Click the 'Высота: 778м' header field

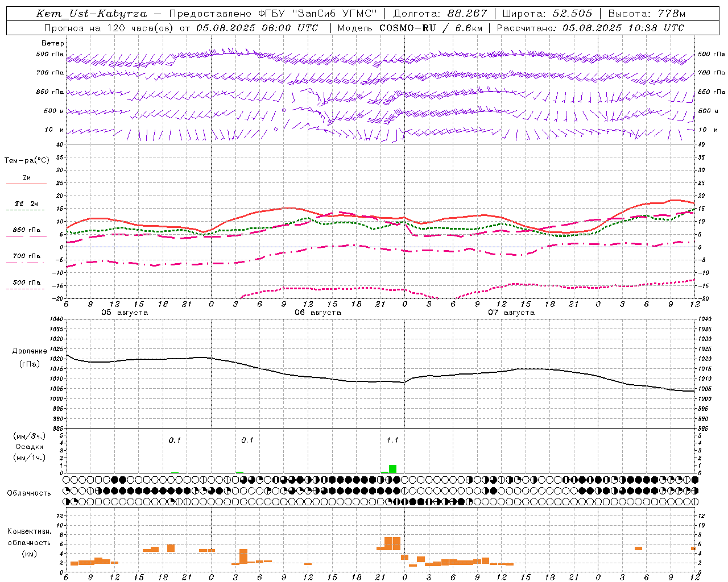tap(647, 14)
